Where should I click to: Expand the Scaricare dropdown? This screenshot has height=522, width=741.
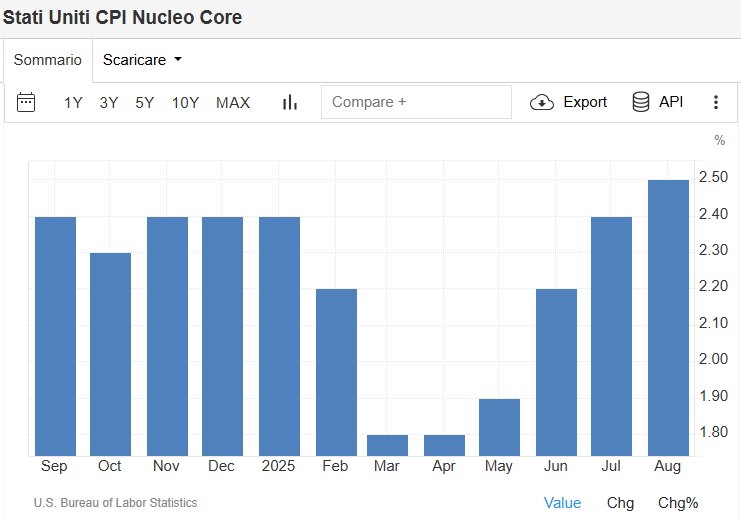click(142, 60)
